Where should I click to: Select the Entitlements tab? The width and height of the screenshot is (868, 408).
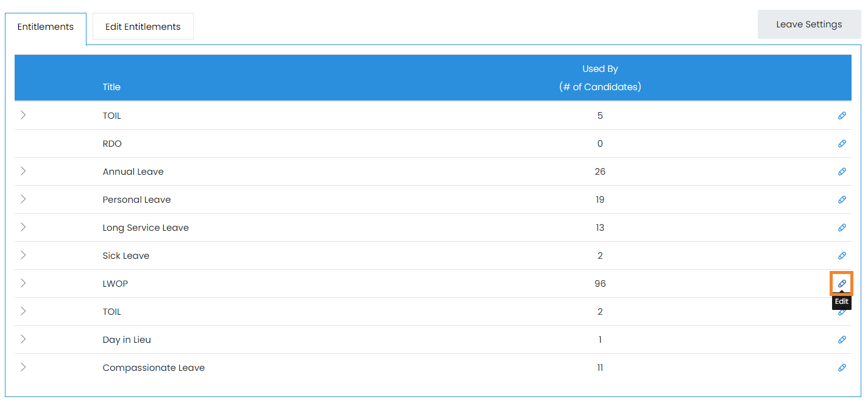click(x=46, y=27)
